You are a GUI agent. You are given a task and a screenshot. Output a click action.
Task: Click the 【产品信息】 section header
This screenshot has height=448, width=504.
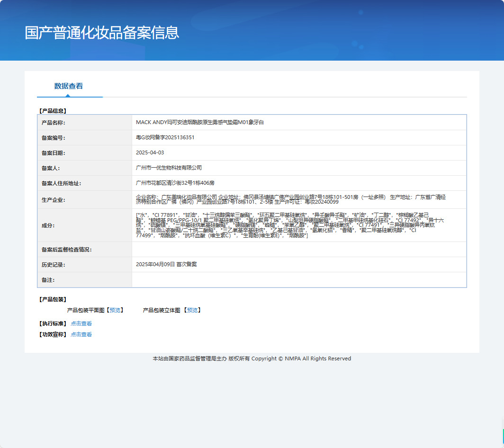[51, 110]
